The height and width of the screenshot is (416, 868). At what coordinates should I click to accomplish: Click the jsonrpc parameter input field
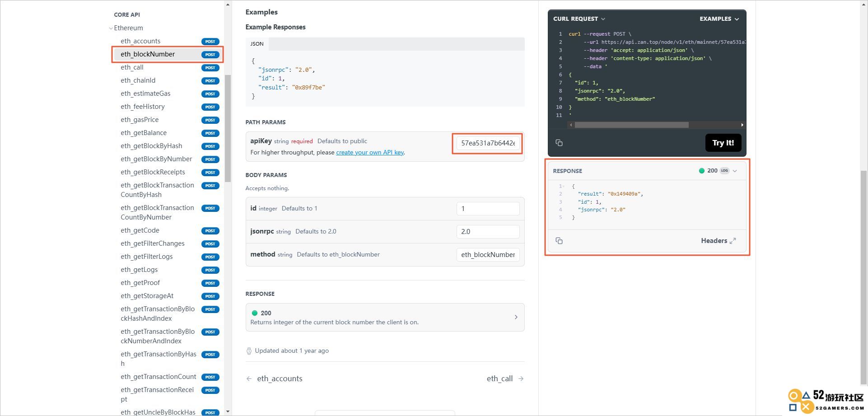(x=488, y=232)
